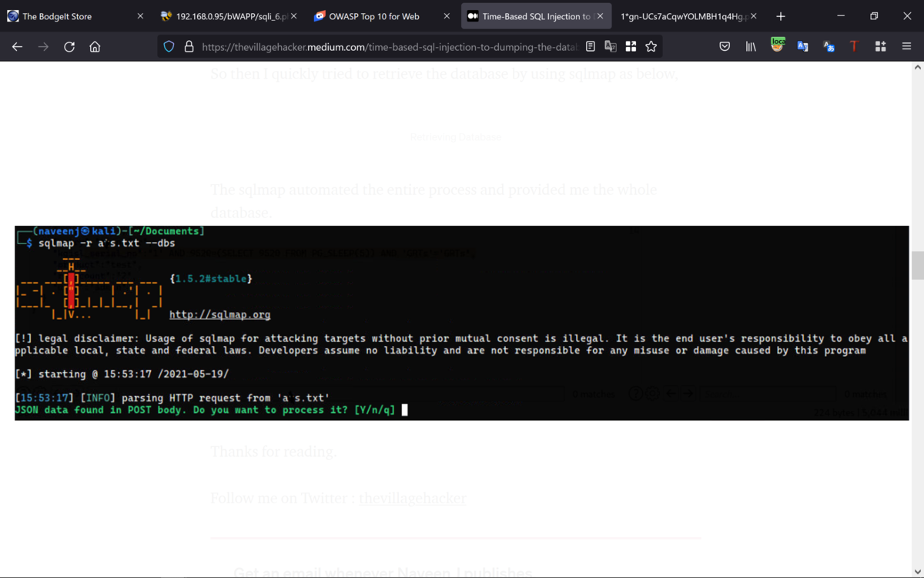This screenshot has width=924, height=578.
Task: Click the http://sqlmap.org link in terminal
Action: [x=219, y=314]
